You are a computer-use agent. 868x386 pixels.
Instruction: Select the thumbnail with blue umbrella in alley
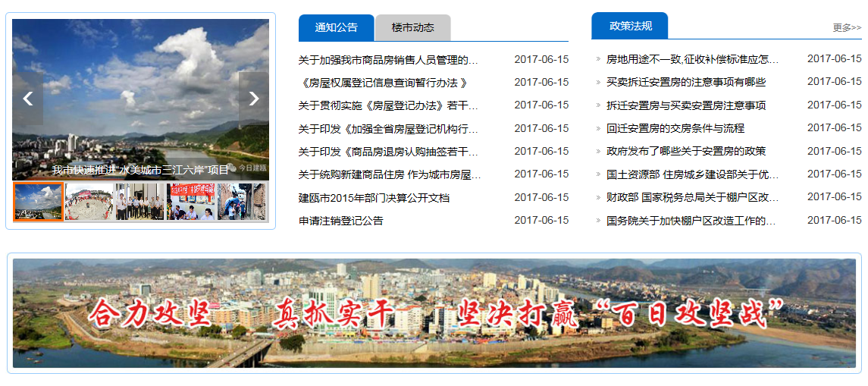241,202
